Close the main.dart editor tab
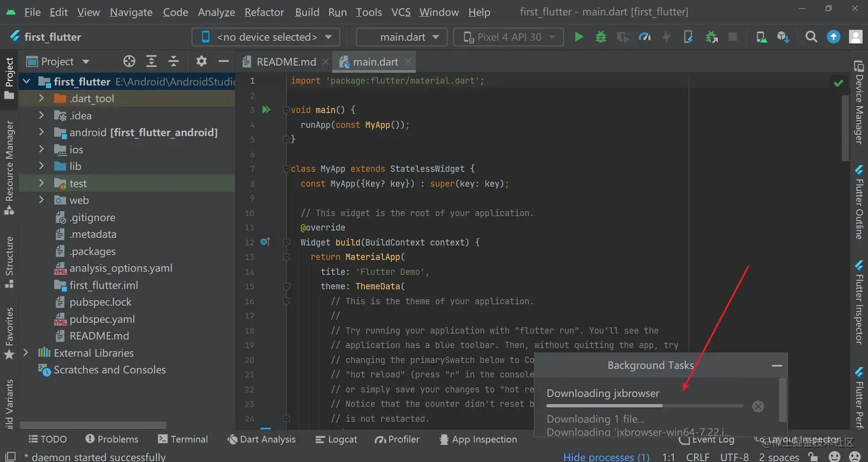868x462 pixels. (x=408, y=62)
